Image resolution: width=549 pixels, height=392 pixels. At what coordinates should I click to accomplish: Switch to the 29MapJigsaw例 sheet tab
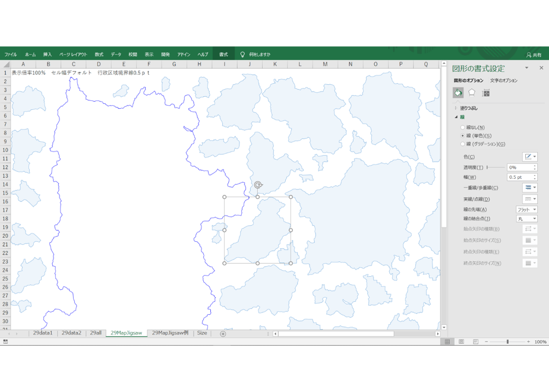[x=170, y=333]
